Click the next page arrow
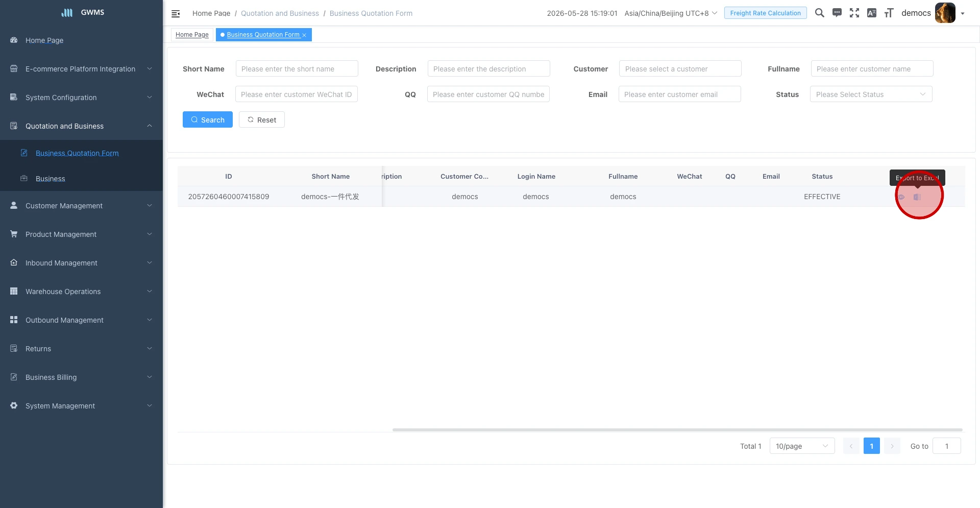The height and width of the screenshot is (508, 980). click(892, 446)
